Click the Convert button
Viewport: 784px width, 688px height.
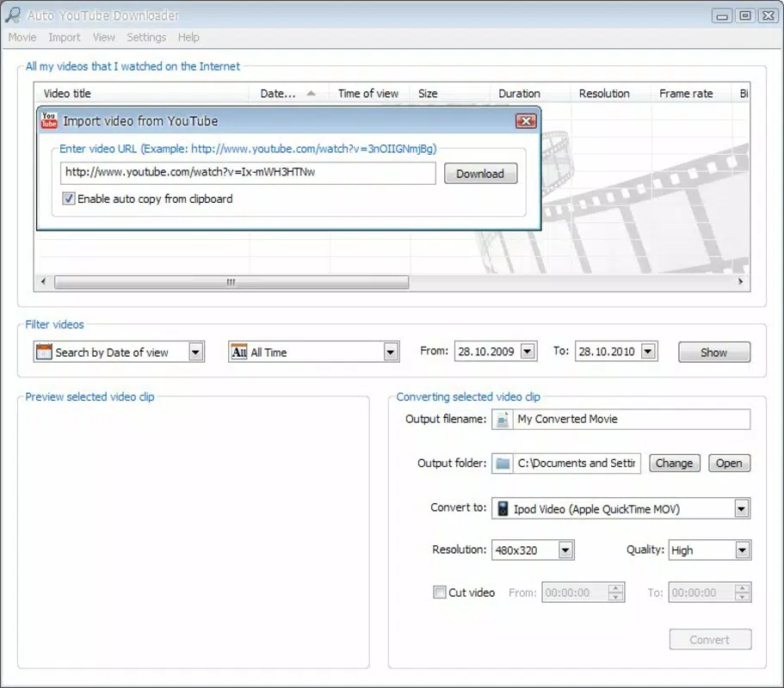click(710, 640)
